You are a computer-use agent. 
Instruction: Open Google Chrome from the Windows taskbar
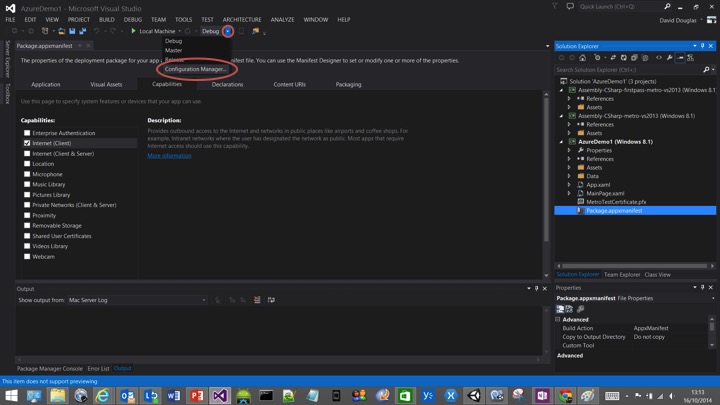click(565, 395)
